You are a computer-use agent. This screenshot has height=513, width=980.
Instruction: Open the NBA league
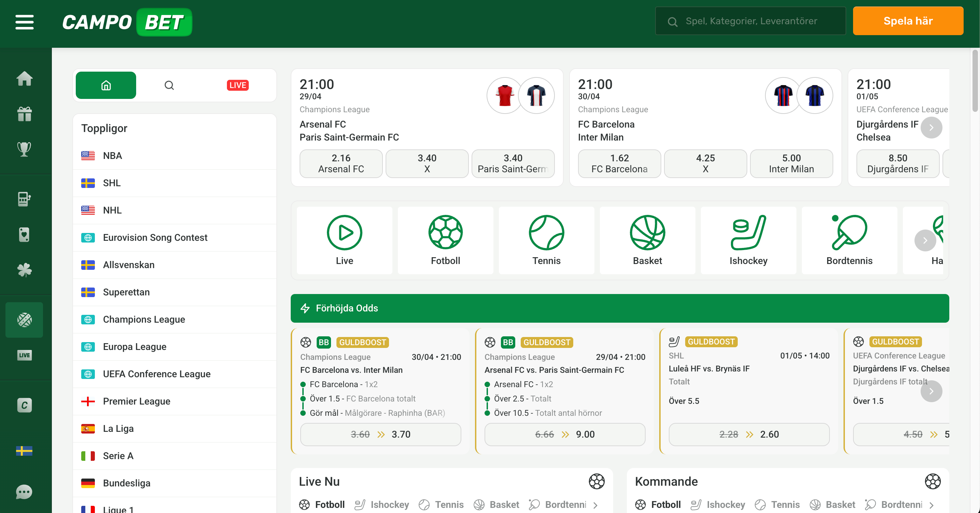pyautogui.click(x=175, y=156)
